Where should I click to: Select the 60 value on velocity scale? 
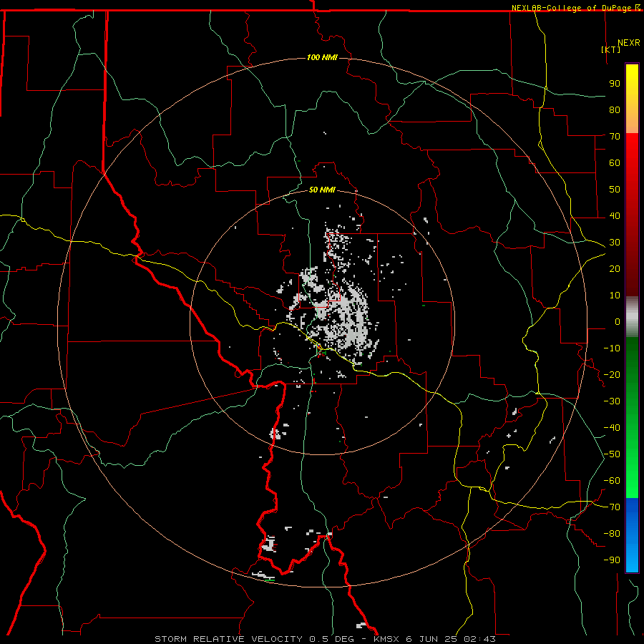click(615, 162)
